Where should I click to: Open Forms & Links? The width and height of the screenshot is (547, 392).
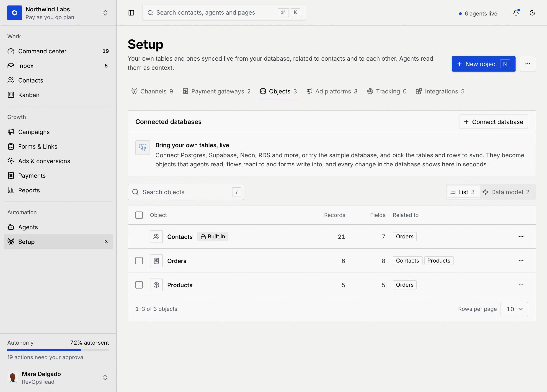pos(58,146)
